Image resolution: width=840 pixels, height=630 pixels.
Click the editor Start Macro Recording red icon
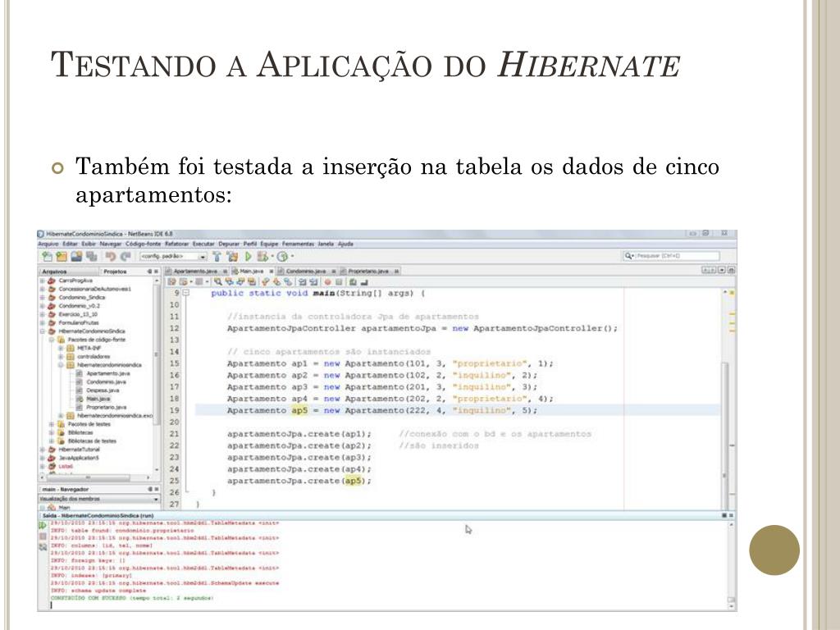[x=328, y=282]
